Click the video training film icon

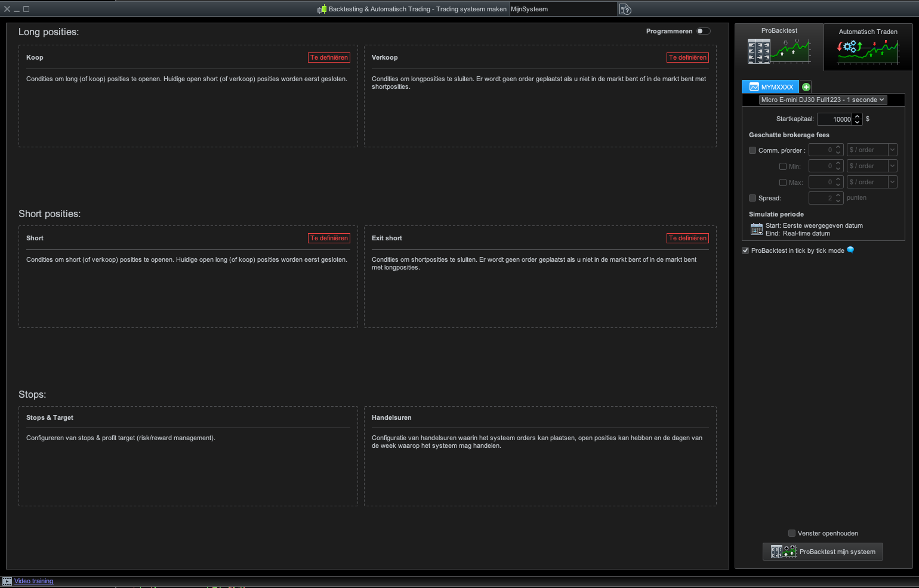pos(7,581)
